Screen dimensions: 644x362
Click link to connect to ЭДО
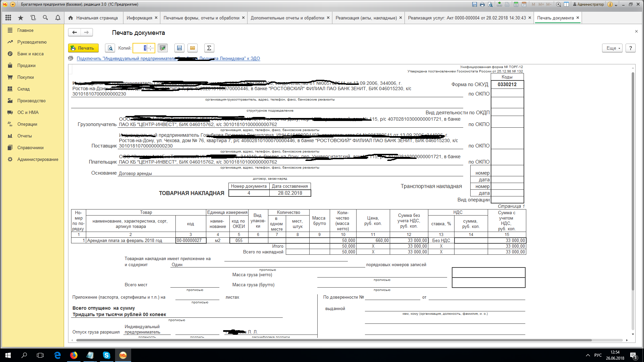168,58
